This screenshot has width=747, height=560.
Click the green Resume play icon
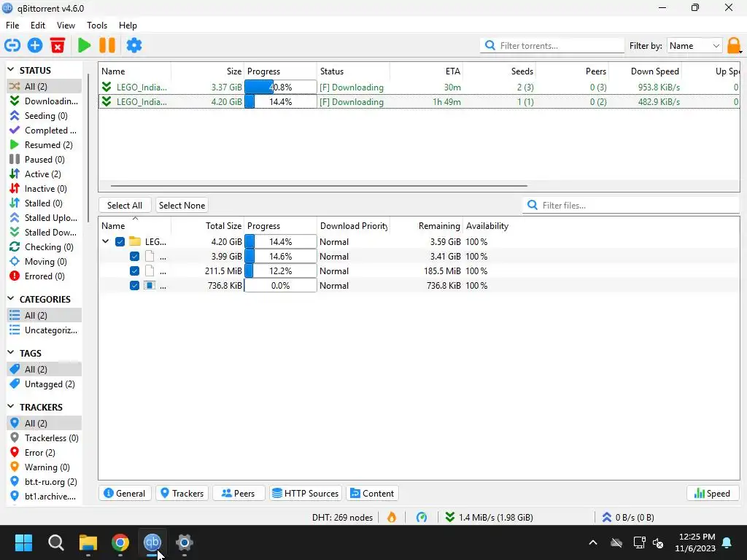85,46
